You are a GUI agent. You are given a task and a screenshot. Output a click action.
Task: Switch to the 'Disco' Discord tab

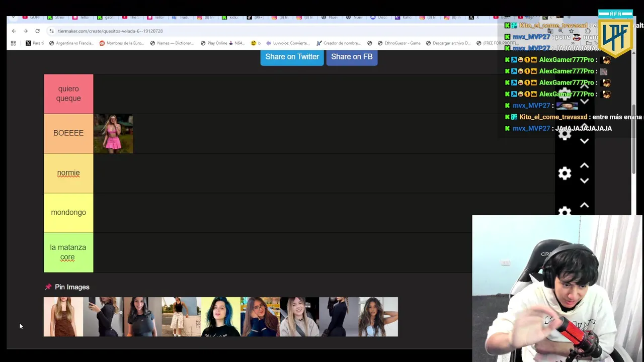379,18
